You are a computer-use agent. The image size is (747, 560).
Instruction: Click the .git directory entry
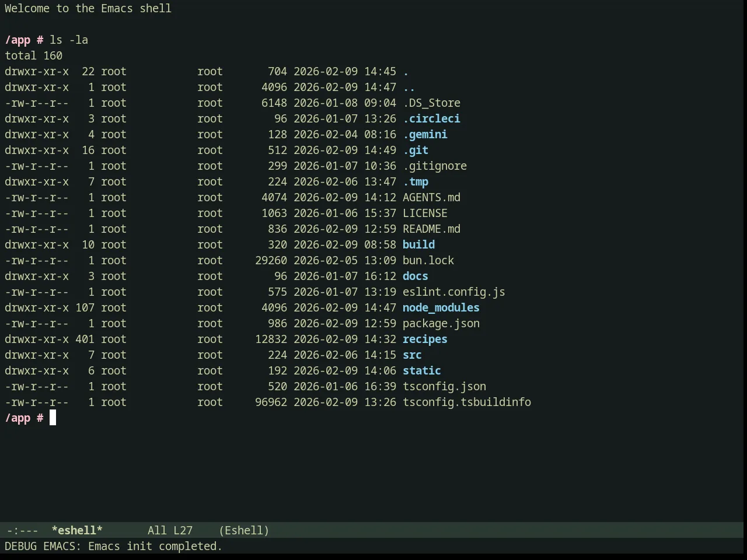pos(416,150)
